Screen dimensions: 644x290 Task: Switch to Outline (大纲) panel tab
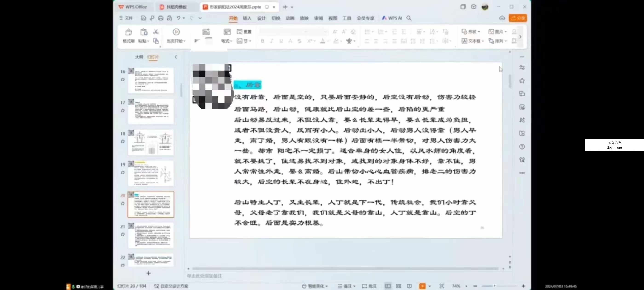click(139, 57)
